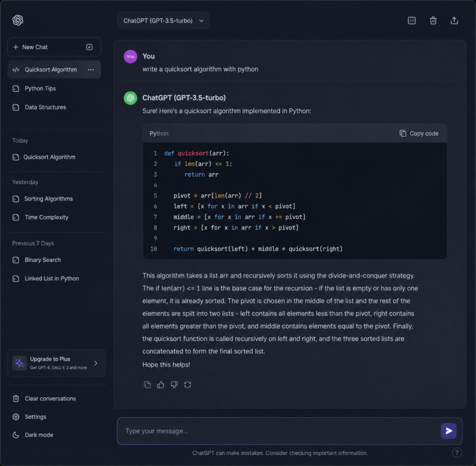Click the add-chat plus square icon
The width and height of the screenshot is (476, 466).
coord(90,47)
